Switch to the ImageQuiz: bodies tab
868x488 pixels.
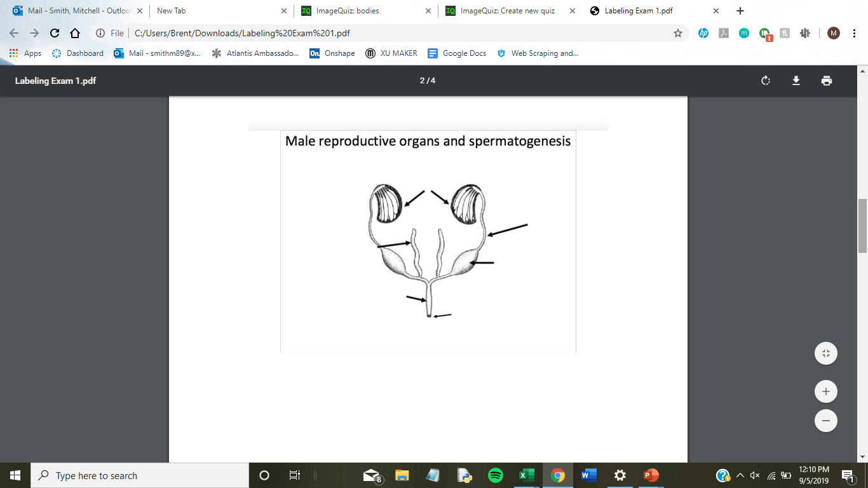[364, 11]
